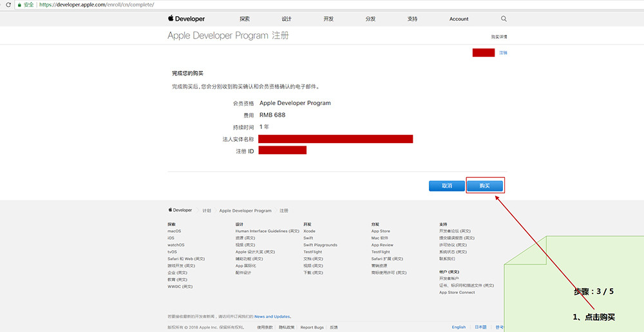Viewport: 644px width, 332px height.
Task: Click the 购买 (Purchase) button
Action: point(484,186)
